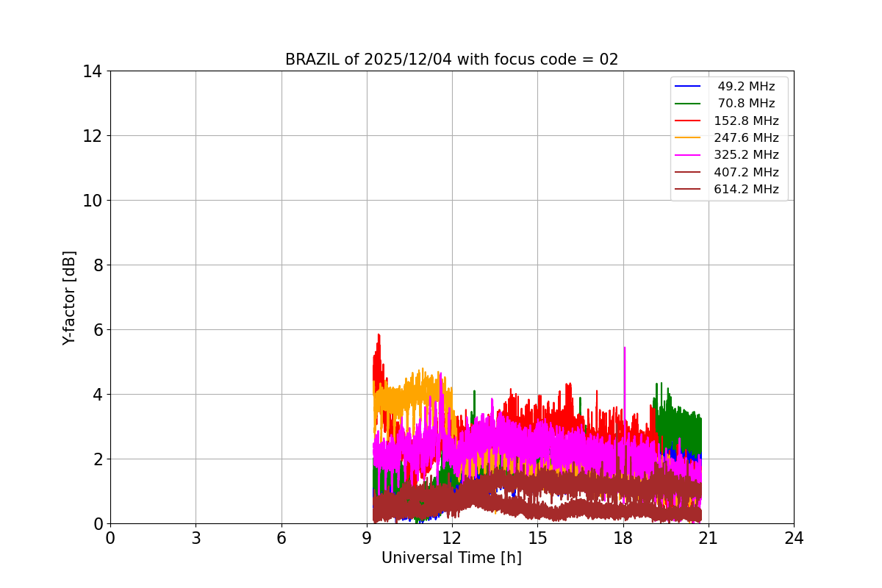Select the 407.2 MHz legend label
Screen dimensions: 882x588
click(x=746, y=172)
